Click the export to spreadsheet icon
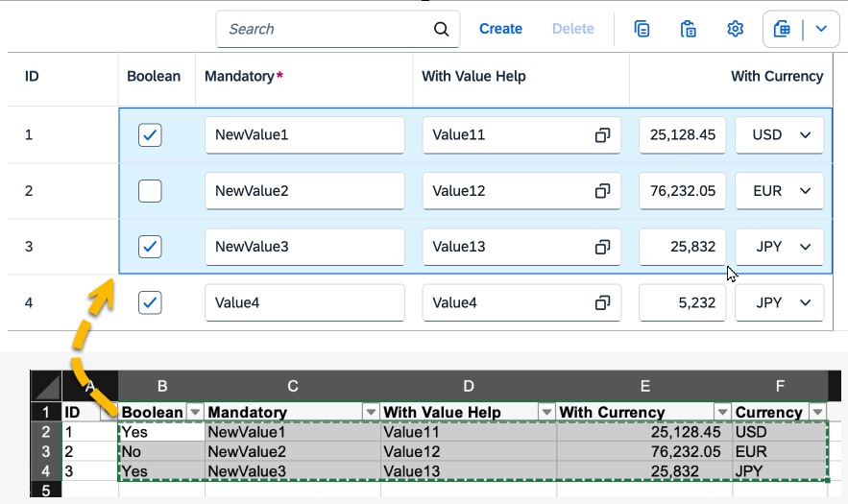This screenshot has width=848, height=504. click(x=783, y=29)
